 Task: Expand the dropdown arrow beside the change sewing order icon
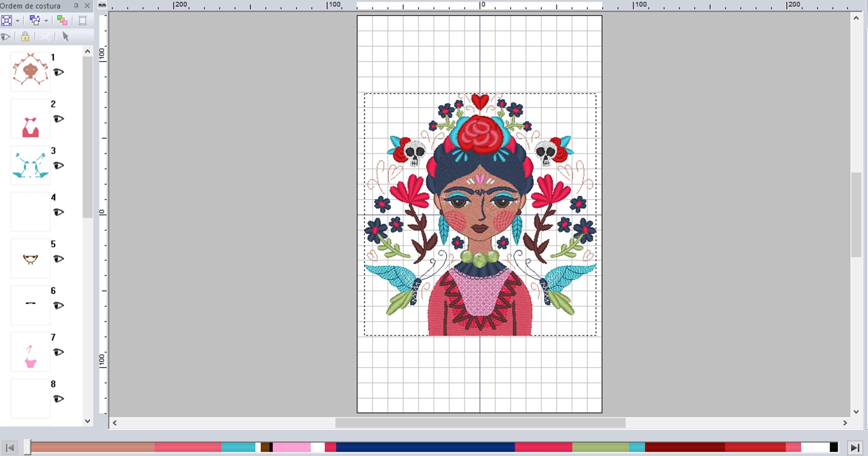[x=46, y=21]
